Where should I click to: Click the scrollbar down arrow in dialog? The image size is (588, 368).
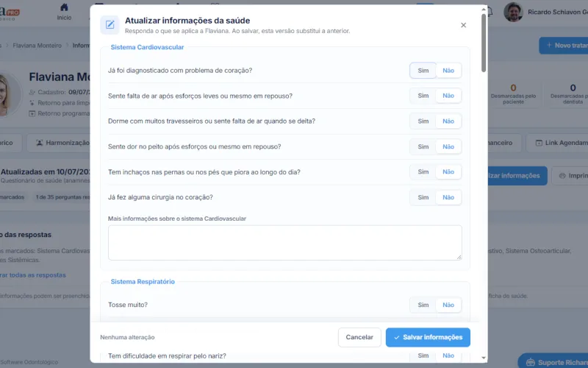tap(484, 358)
